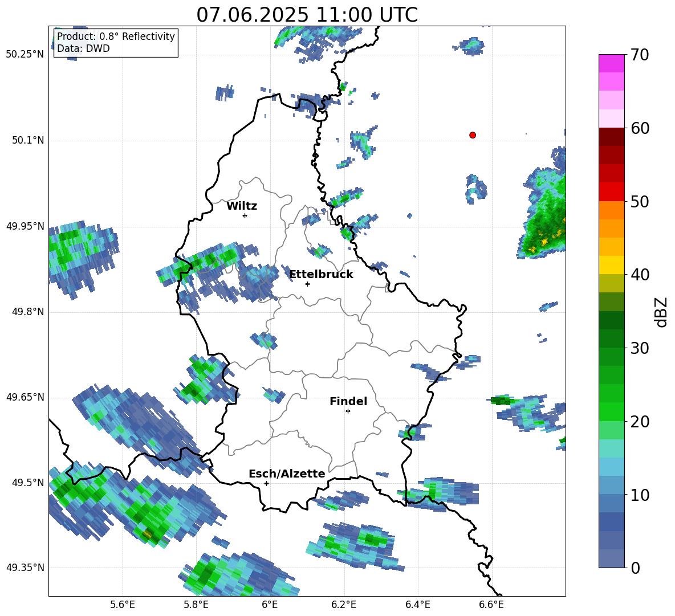Click the orange colorbar segment below 50
This screenshot has height=616, width=675.
click(x=611, y=210)
